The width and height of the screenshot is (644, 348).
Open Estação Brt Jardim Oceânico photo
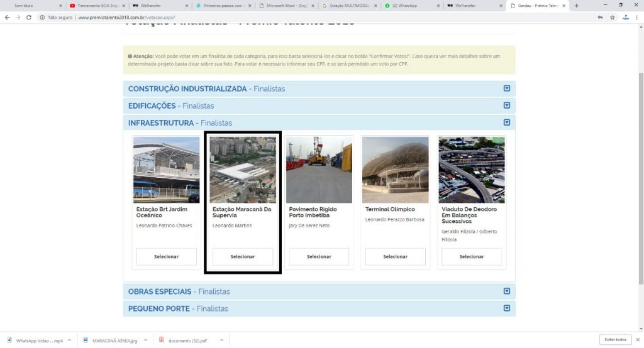tap(166, 170)
